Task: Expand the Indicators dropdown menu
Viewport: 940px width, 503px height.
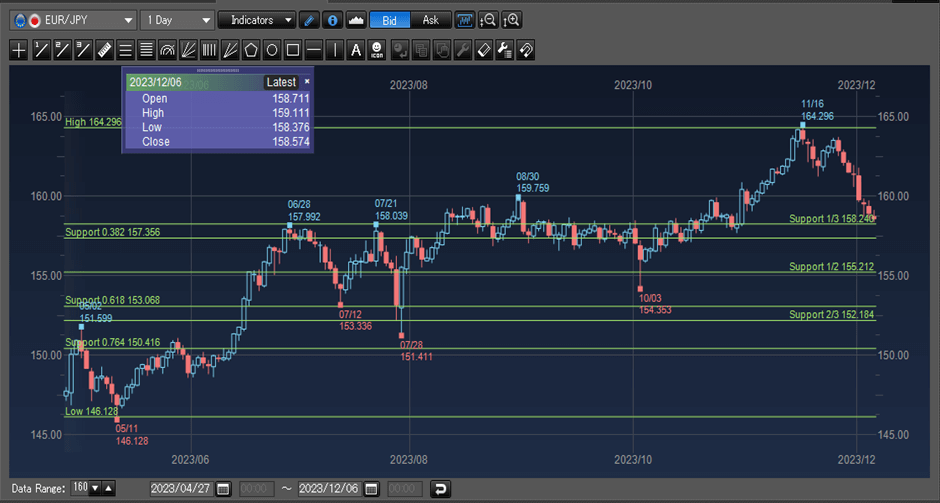Action: coord(257,20)
